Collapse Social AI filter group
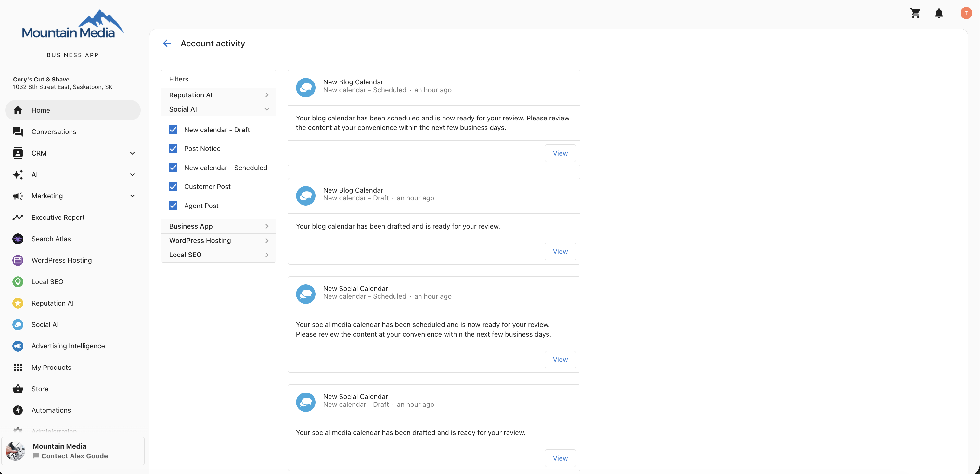Image resolution: width=980 pixels, height=474 pixels. 219,109
